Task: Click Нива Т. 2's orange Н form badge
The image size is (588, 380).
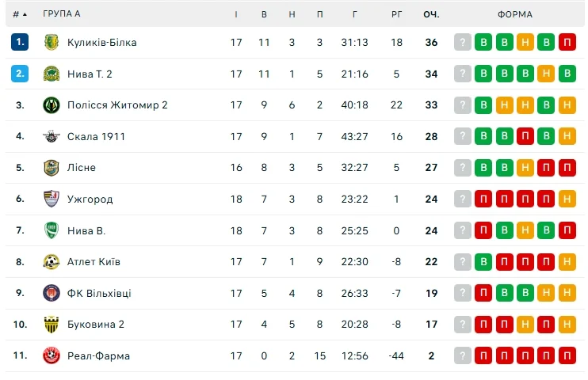Action: point(546,74)
